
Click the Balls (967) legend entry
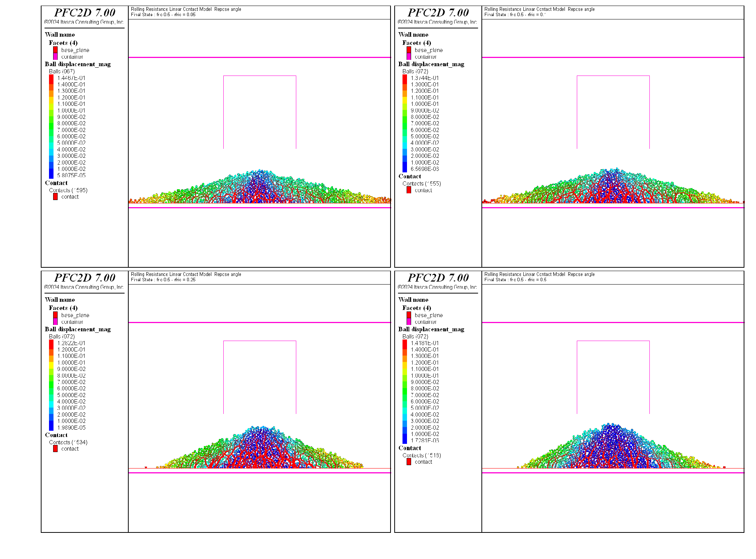[62, 71]
